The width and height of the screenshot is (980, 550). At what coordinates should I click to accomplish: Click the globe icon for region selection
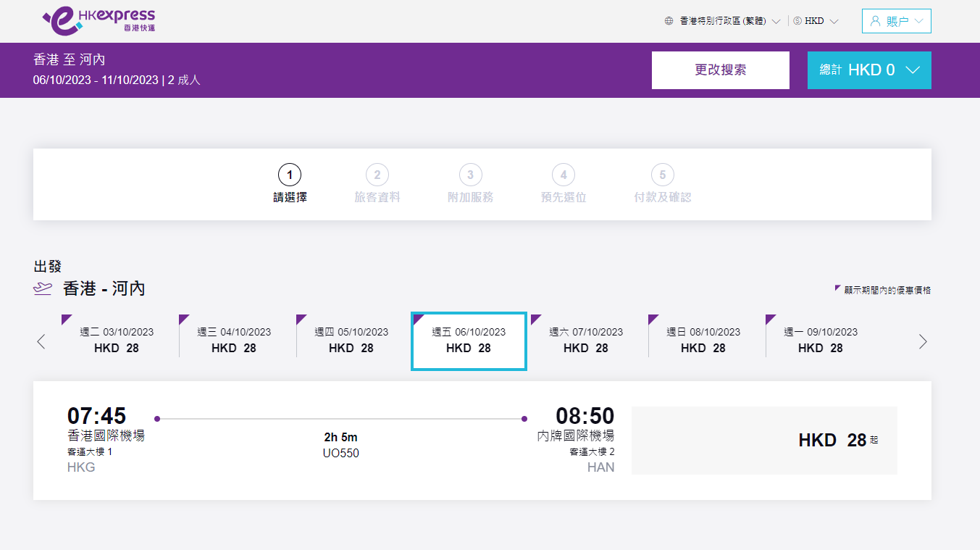[669, 21]
